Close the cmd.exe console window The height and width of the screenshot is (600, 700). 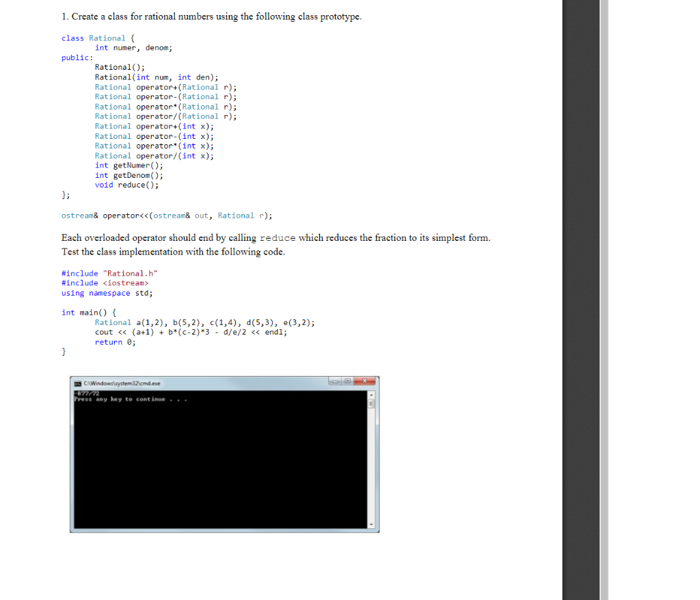[365, 381]
